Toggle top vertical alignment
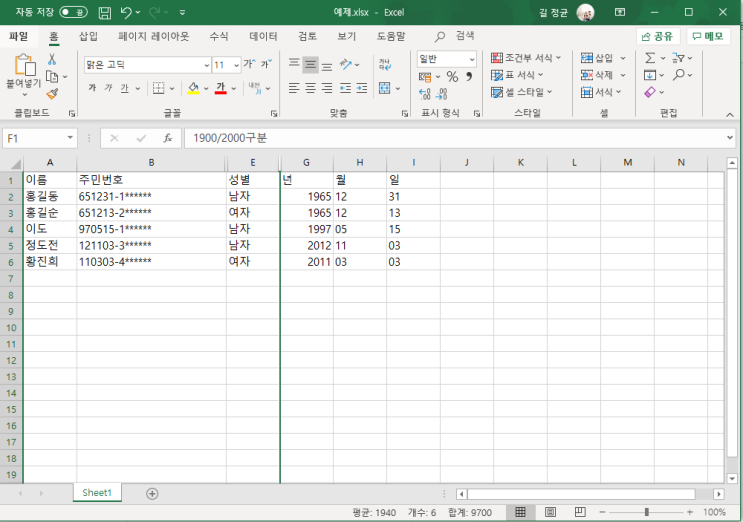 (x=294, y=64)
